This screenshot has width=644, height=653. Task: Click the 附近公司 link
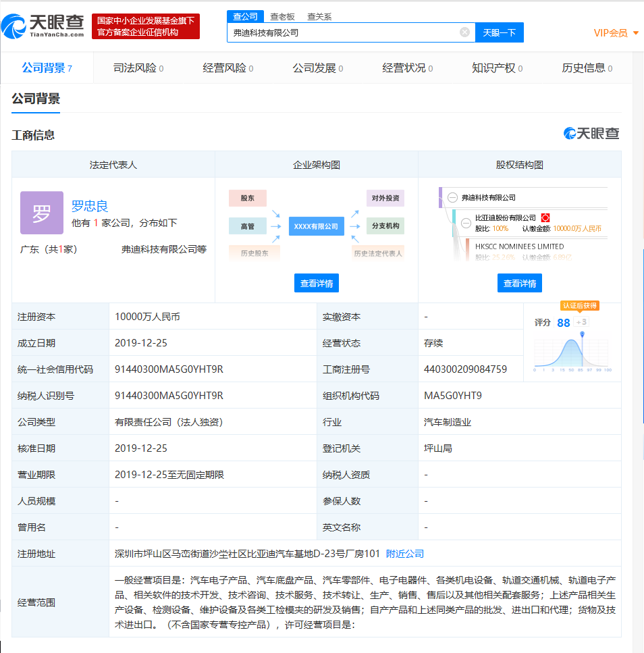[404, 554]
